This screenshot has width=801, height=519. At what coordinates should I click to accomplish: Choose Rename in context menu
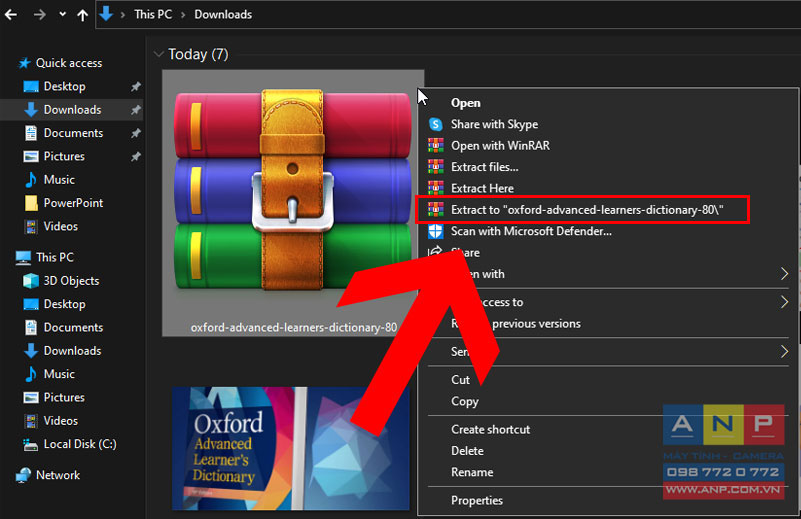point(472,473)
